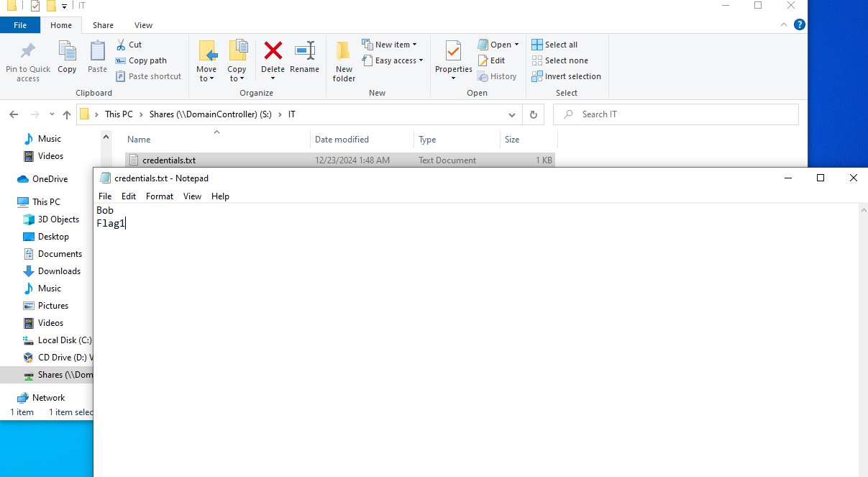Collapse the ribbon with the chevron

coord(784,24)
